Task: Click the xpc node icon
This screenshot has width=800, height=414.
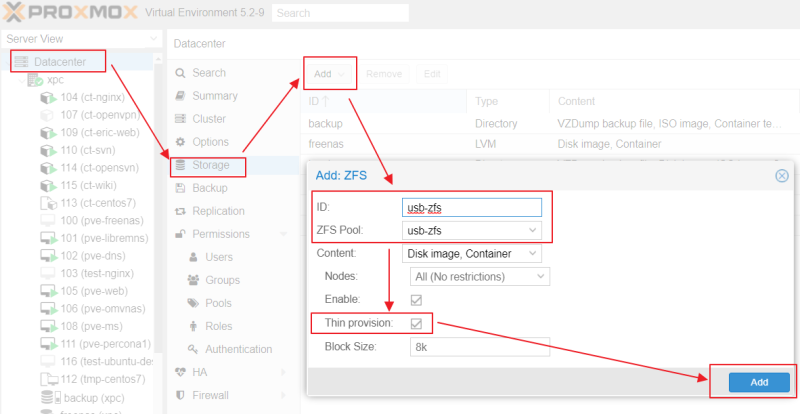Action: 35,80
